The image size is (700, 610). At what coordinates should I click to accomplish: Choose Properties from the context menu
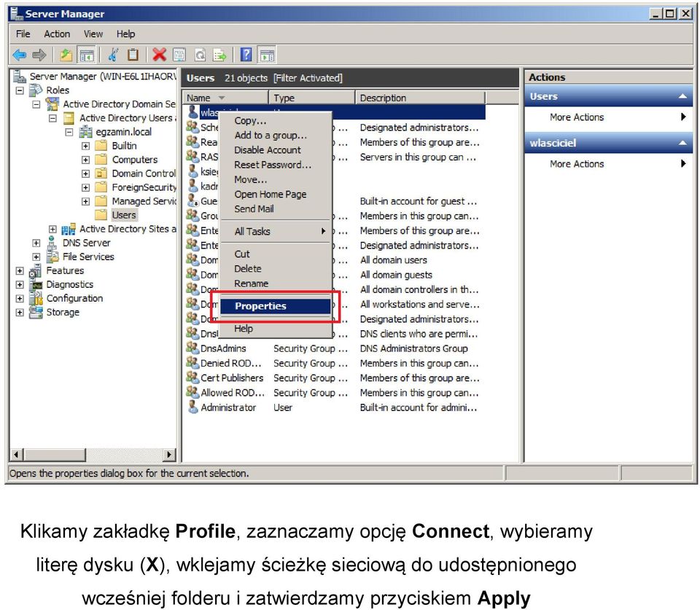coord(276,305)
